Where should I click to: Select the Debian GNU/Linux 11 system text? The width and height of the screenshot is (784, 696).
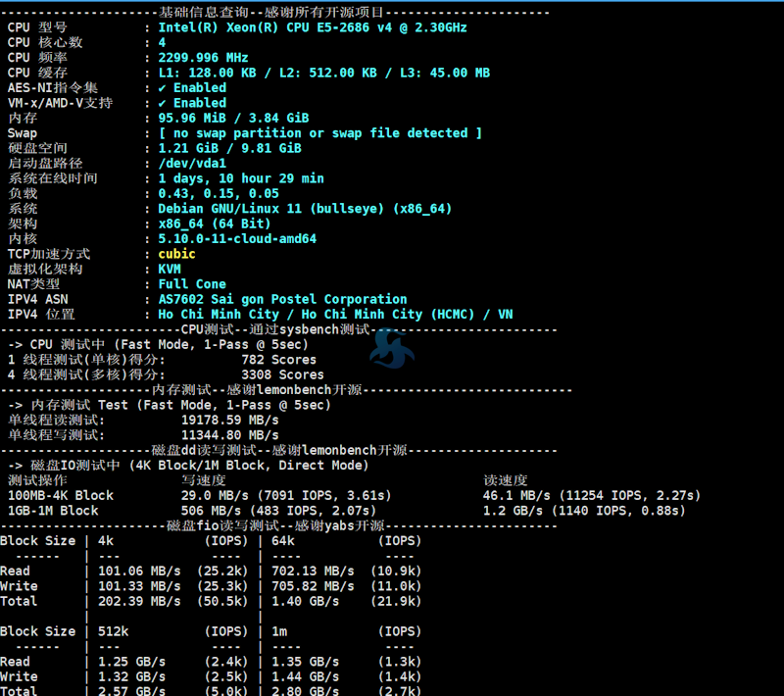click(304, 209)
